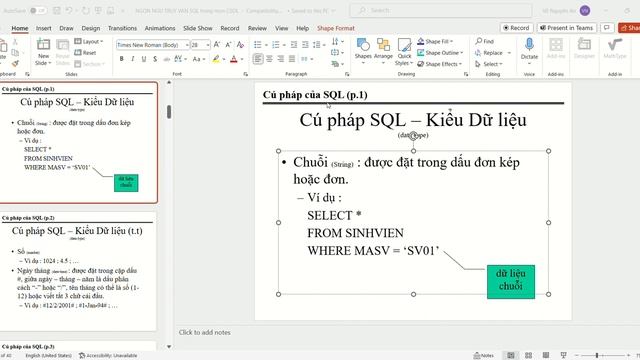
Task: Expand the Layout dropdown
Action: pyautogui.click(x=89, y=41)
